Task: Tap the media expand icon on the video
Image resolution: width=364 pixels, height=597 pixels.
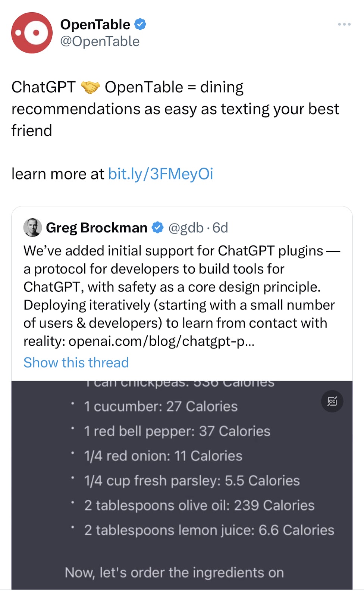Action: tap(332, 401)
